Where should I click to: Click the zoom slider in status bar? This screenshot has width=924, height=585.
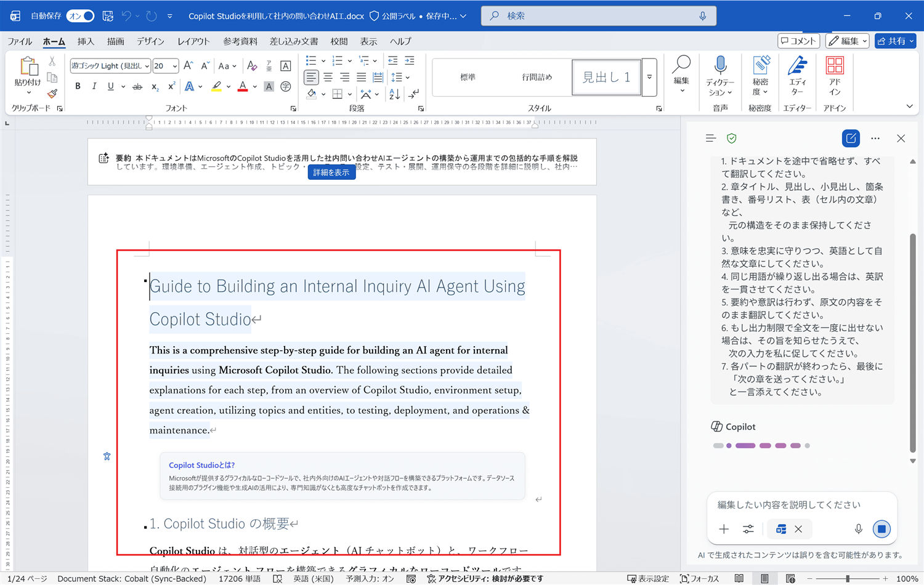tap(848, 579)
